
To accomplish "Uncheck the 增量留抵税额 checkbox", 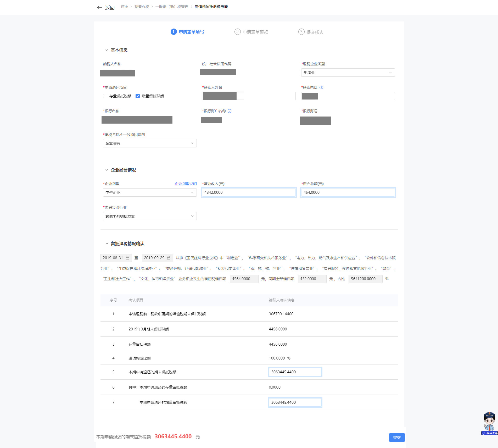I will (138, 96).
